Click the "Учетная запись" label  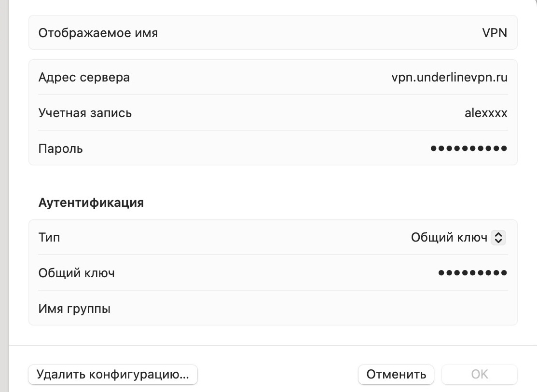click(85, 113)
